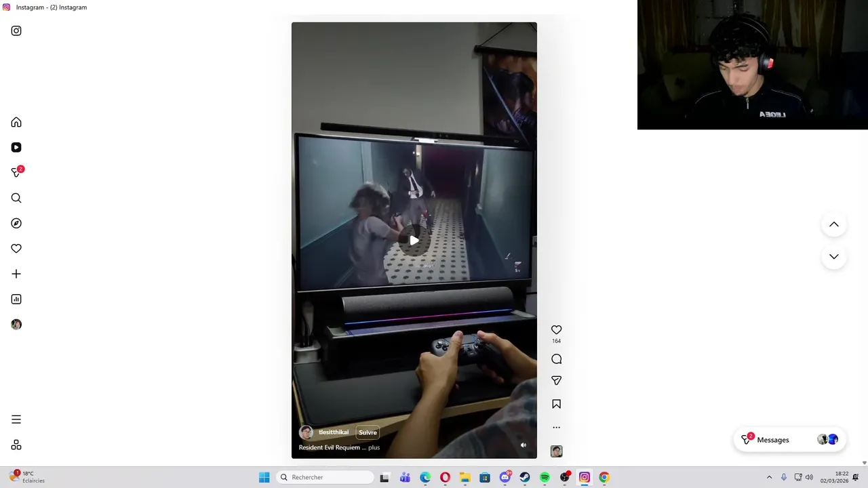Save the reel with bookmark icon

pos(556,404)
